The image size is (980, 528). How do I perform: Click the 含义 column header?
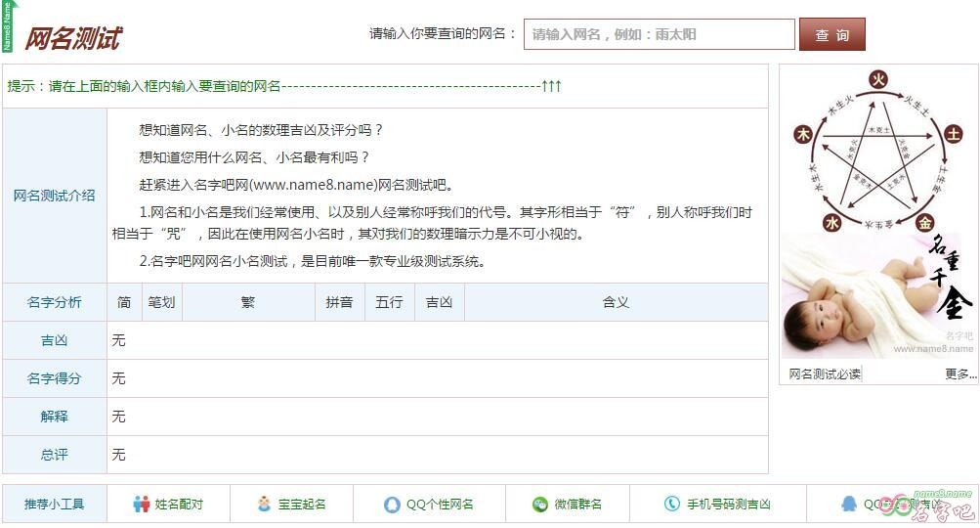tap(616, 302)
